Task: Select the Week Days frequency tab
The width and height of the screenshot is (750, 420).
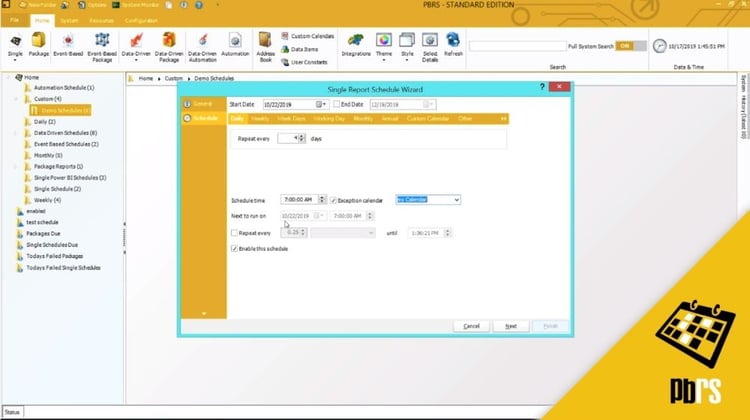Action: click(x=291, y=119)
